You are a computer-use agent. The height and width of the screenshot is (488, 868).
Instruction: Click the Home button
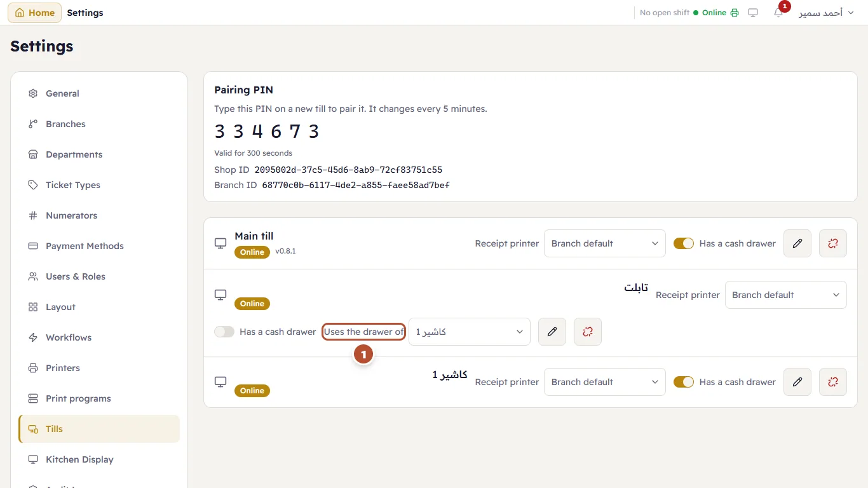[34, 13]
